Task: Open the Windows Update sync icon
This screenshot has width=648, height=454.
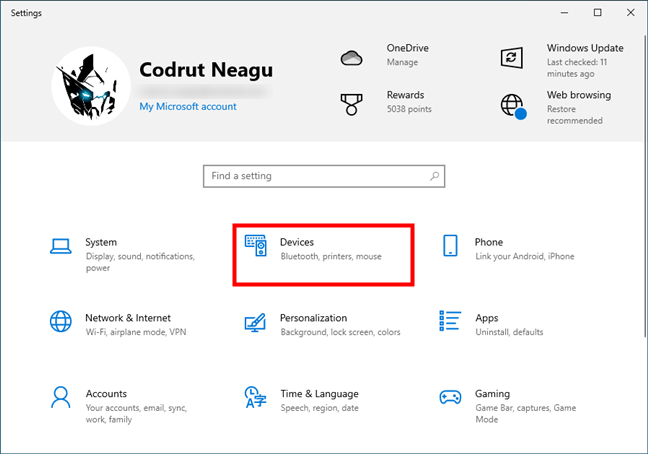Action: 512,58
